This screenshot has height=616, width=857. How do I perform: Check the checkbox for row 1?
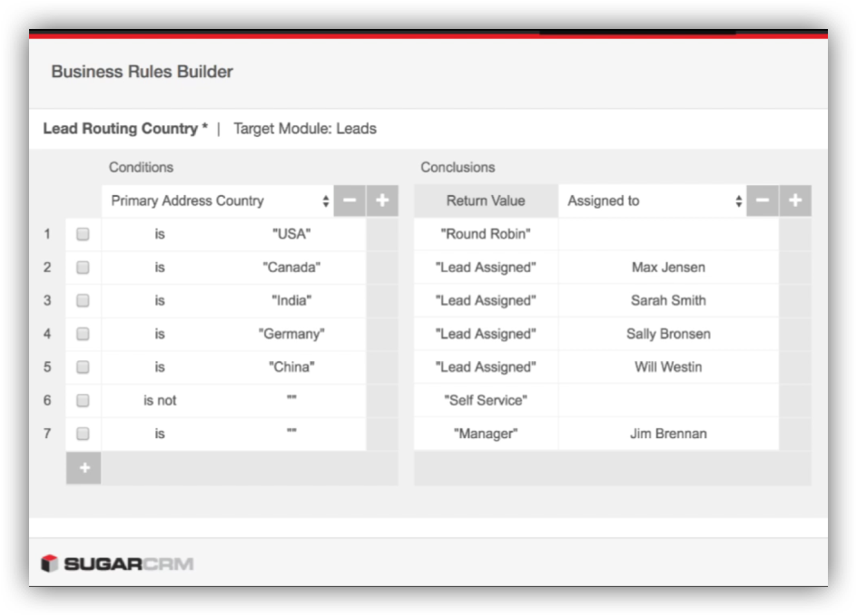[83, 234]
